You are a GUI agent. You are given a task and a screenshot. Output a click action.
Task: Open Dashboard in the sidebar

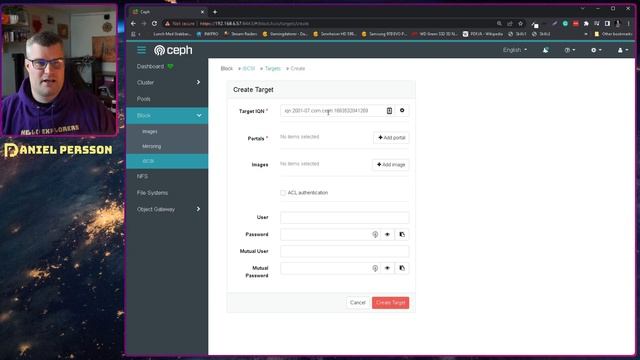coord(167,67)
